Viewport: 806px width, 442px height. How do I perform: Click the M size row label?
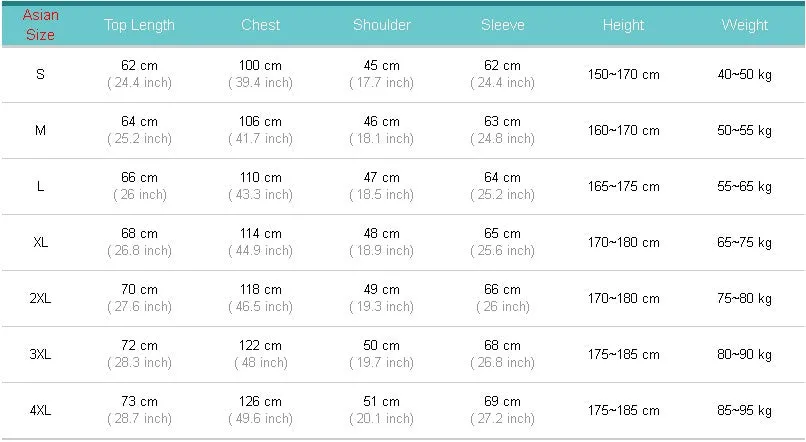point(41,130)
